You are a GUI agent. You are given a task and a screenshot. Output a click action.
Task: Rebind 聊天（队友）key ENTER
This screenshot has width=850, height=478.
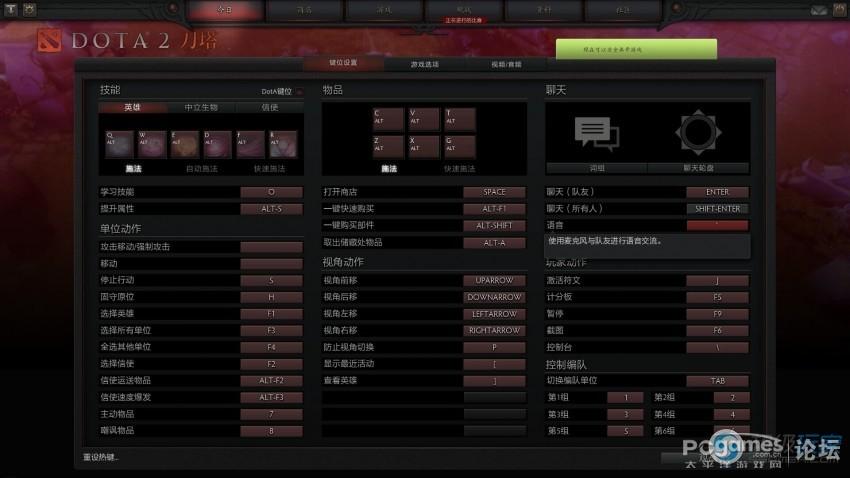tap(718, 192)
